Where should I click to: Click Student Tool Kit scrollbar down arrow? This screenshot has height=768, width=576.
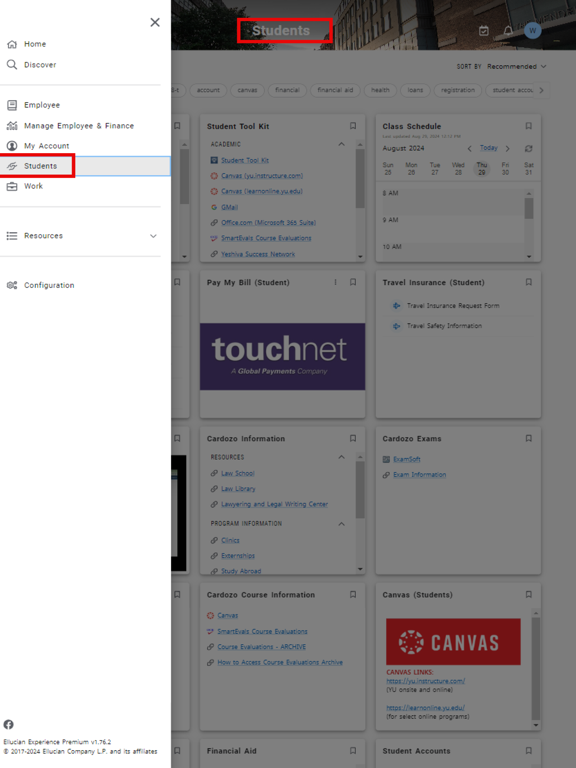360,256
